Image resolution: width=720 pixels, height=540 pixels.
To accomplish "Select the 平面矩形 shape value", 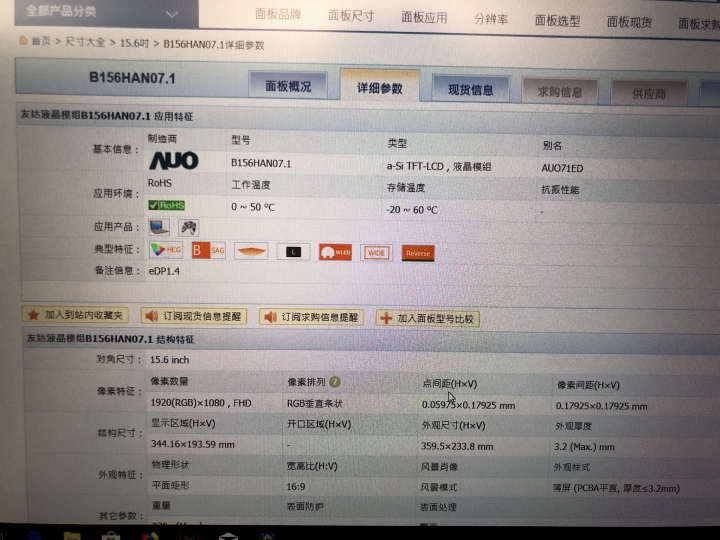I will (x=170, y=485).
